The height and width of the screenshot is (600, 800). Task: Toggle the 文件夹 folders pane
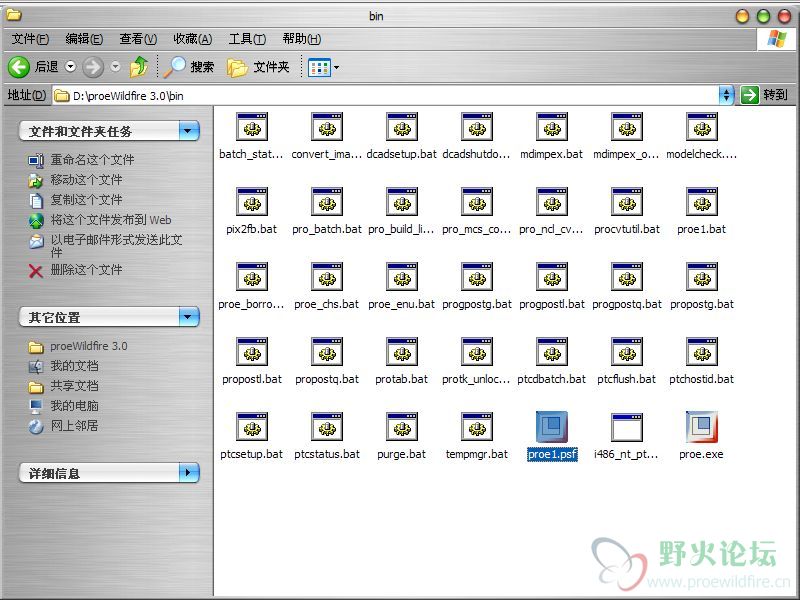pyautogui.click(x=258, y=67)
